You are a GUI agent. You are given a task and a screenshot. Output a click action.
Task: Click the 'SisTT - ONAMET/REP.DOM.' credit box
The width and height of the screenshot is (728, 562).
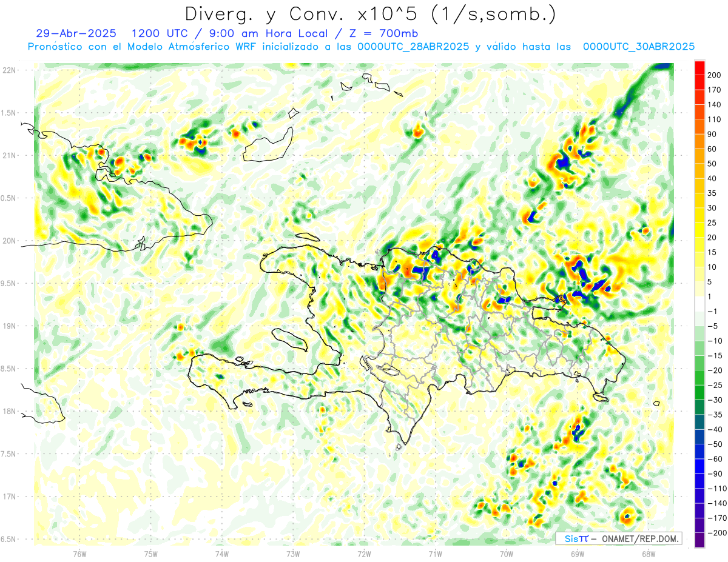pos(618,538)
